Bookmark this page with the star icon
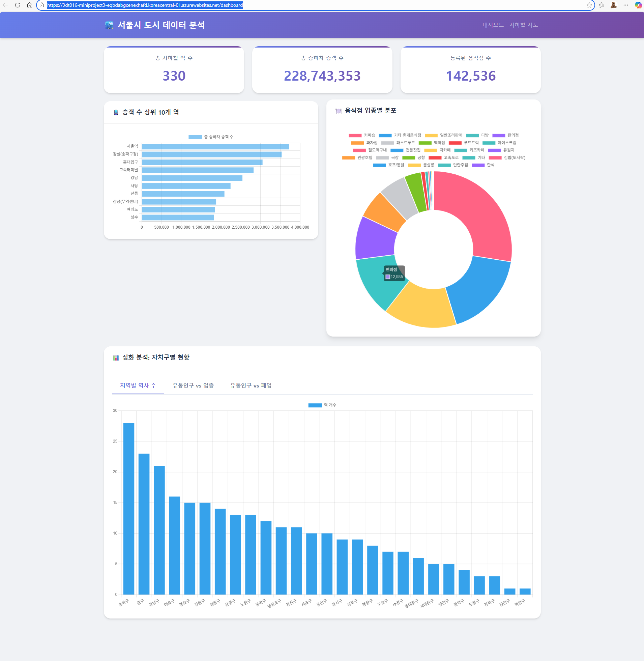644x661 pixels. coord(589,5)
